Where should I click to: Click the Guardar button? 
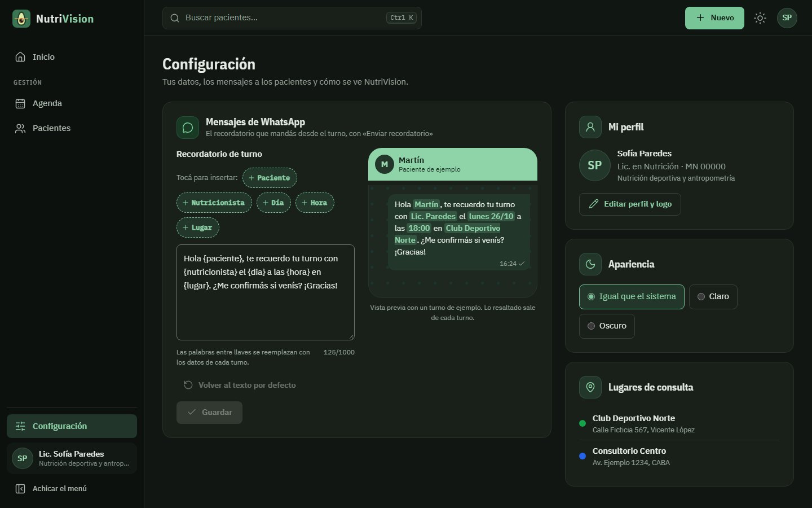209,413
